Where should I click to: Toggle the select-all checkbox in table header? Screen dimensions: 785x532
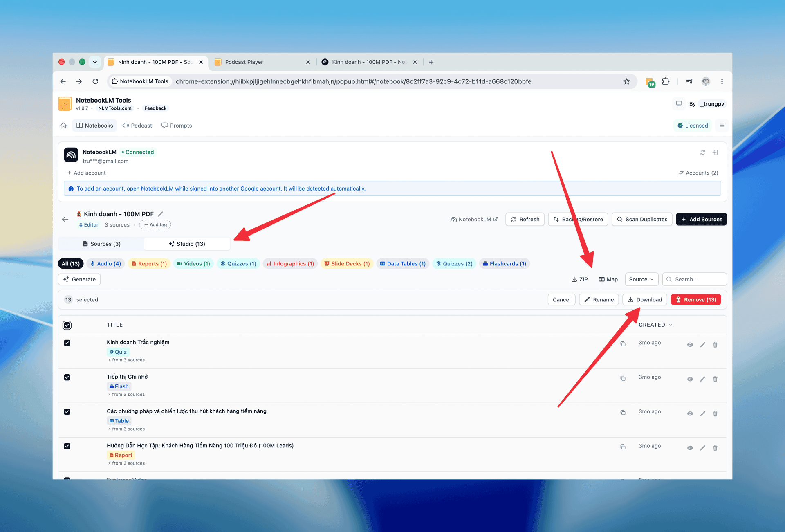click(67, 325)
